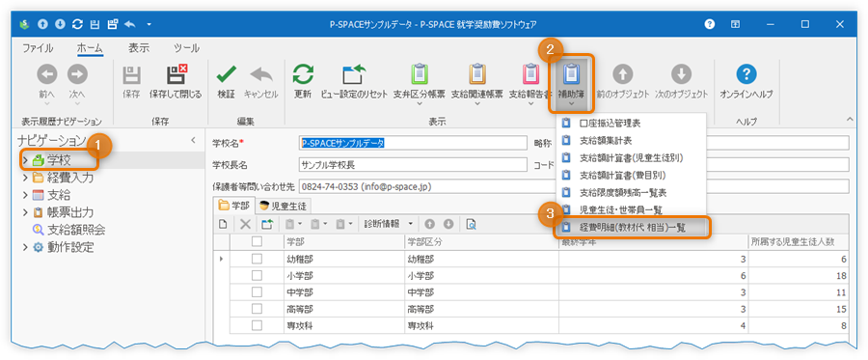The width and height of the screenshot is (868, 360).
Task: Run 検証 with the green checkmark
Action: (x=227, y=82)
